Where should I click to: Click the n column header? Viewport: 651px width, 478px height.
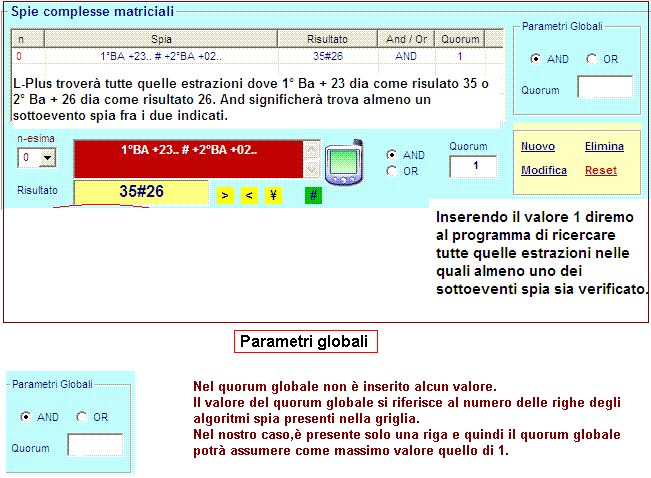click(x=27, y=39)
